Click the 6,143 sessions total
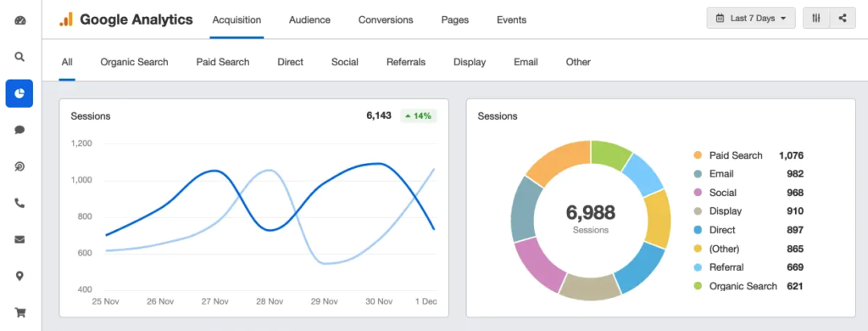 pyautogui.click(x=379, y=116)
